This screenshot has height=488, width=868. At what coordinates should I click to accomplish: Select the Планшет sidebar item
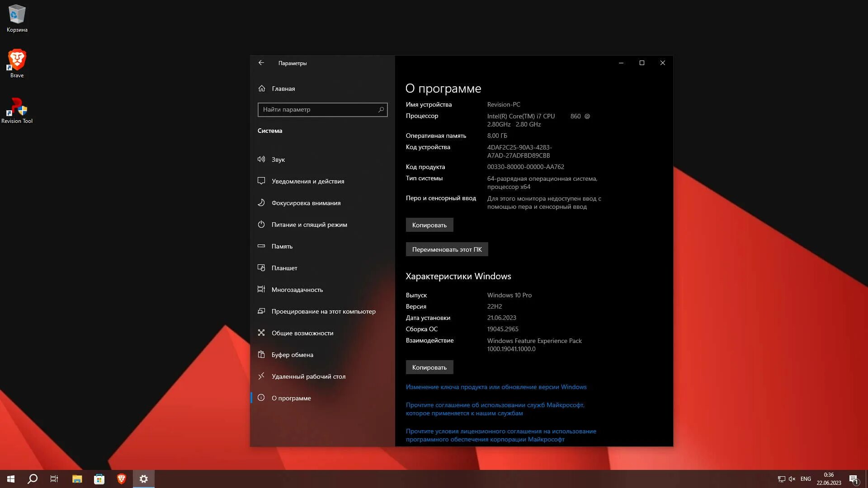coord(284,268)
